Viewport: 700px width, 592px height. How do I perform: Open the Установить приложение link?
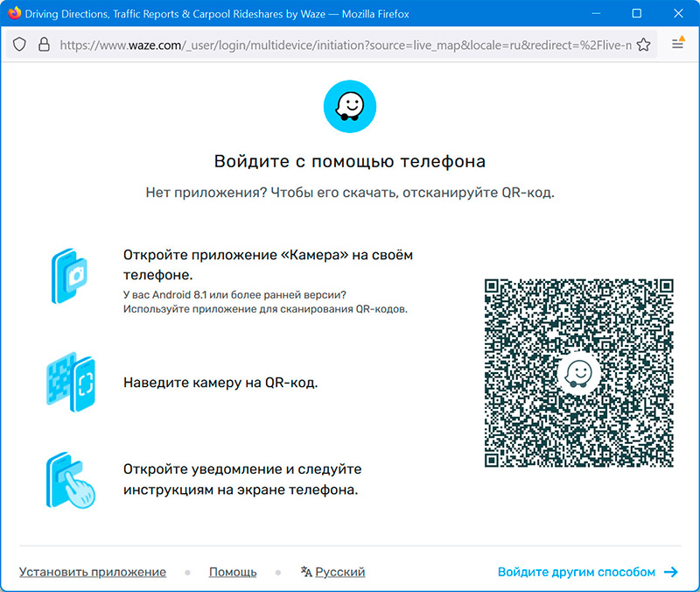click(93, 572)
